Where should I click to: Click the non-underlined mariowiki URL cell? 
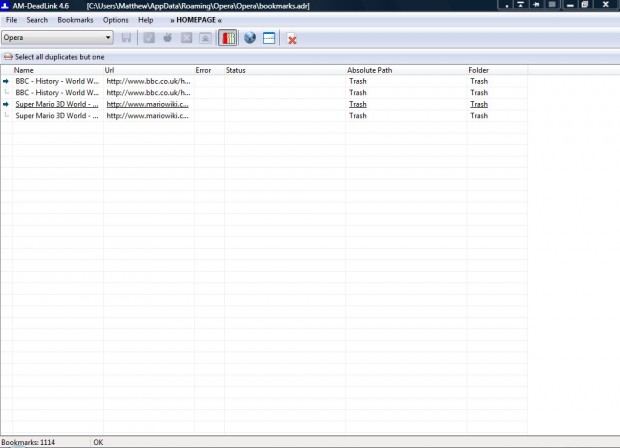point(147,116)
